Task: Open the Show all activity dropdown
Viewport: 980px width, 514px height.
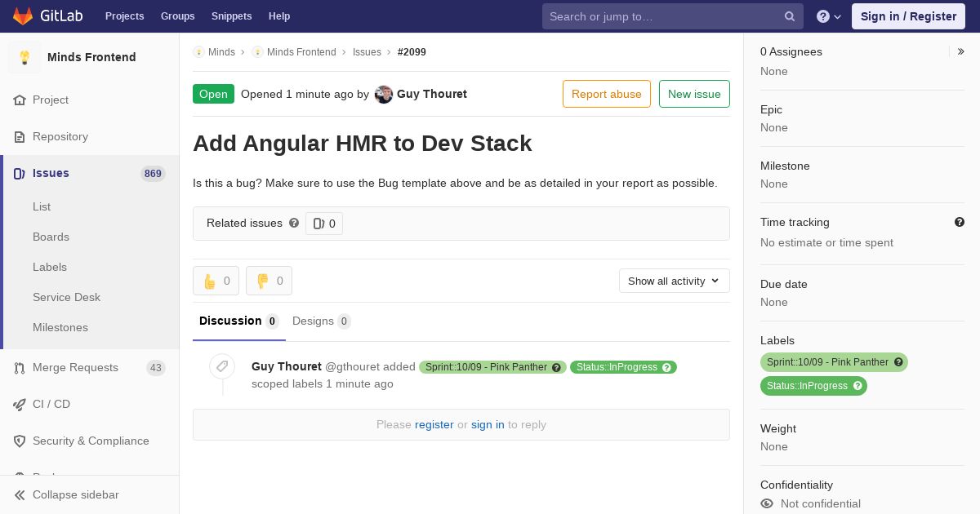Action: (675, 281)
